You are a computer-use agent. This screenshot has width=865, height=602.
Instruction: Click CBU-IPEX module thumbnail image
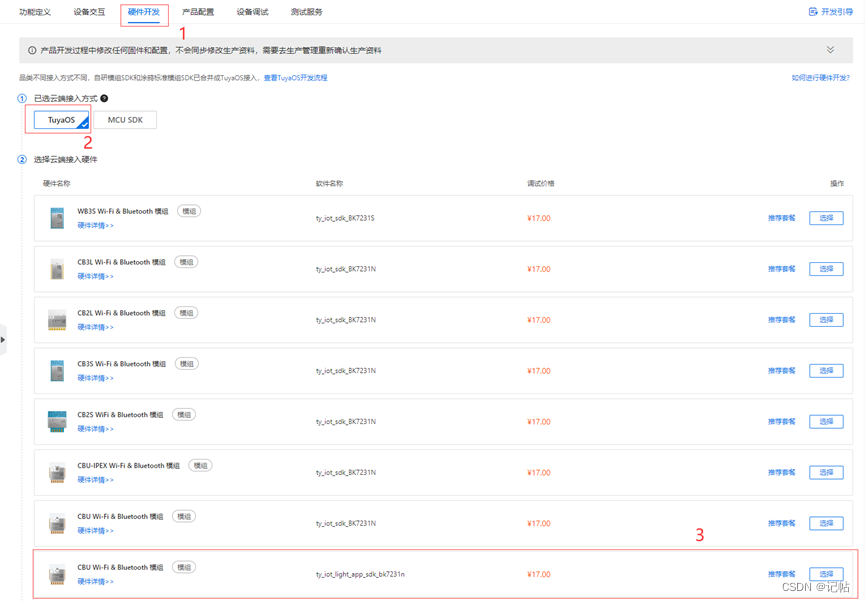pos(57,472)
